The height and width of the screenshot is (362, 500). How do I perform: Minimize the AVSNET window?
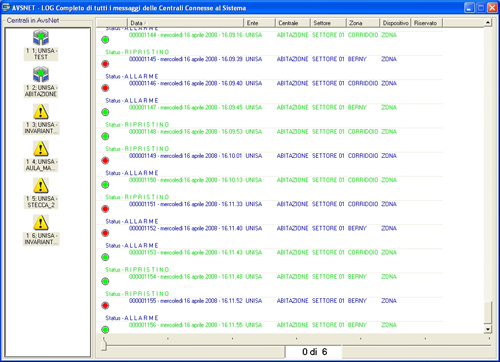(x=469, y=8)
